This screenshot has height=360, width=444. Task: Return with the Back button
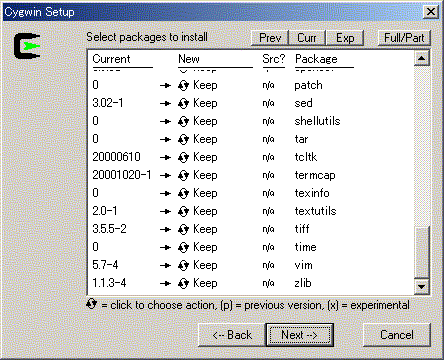[x=232, y=335]
